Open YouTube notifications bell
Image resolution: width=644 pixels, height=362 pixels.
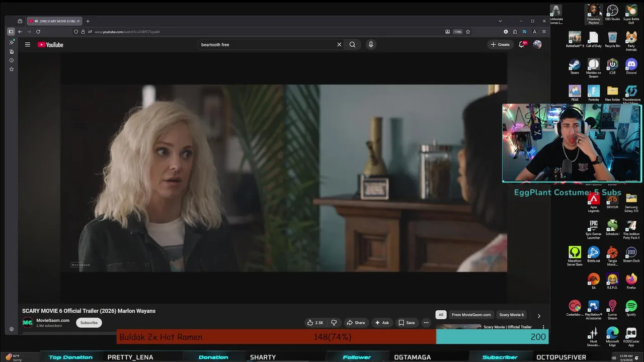522,45
